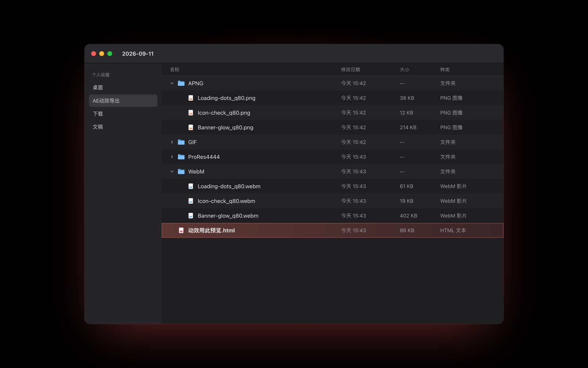Click the GIF folder icon

181,142
